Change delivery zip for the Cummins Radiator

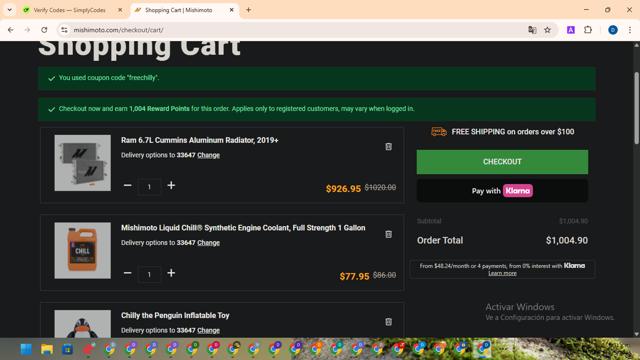point(208,155)
